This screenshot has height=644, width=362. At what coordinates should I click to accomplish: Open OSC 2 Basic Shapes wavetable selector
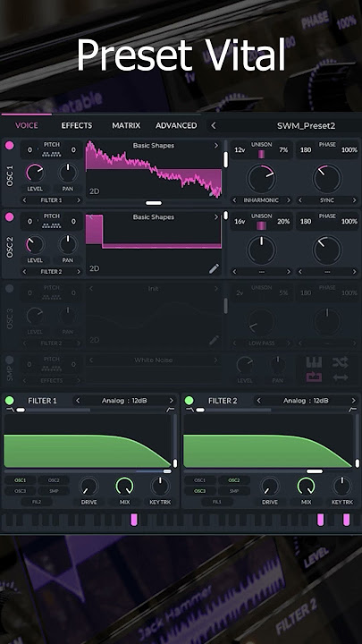[154, 216]
